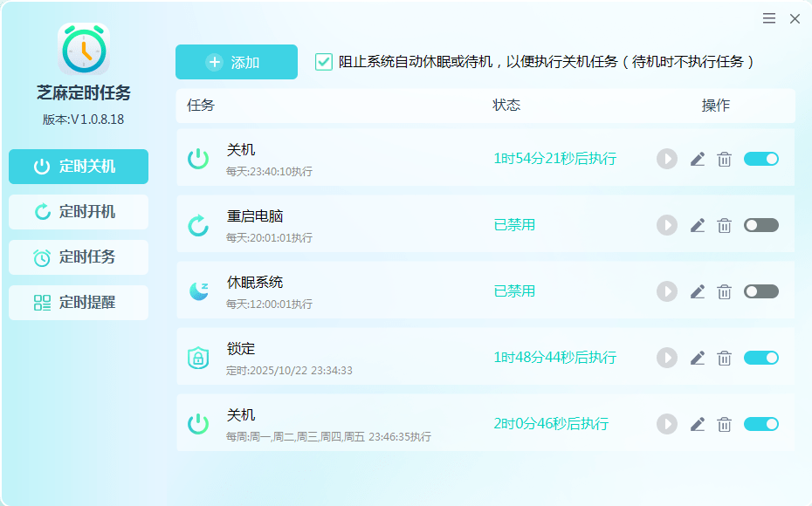Delete the 重启电脑 task via trash icon

(724, 225)
